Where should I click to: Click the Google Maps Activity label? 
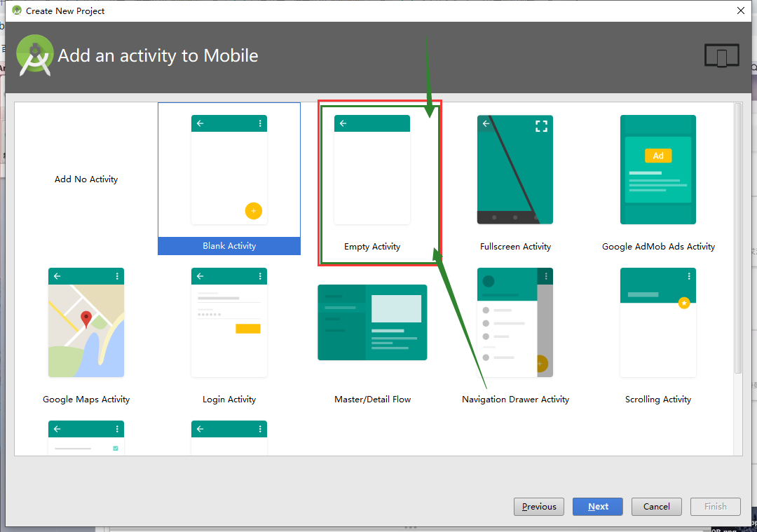point(86,400)
